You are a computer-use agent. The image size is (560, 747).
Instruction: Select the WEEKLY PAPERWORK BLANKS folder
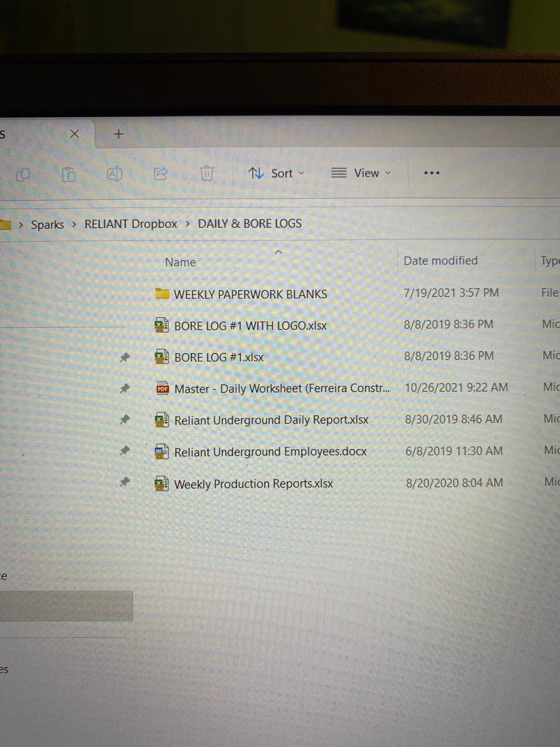[x=250, y=294]
